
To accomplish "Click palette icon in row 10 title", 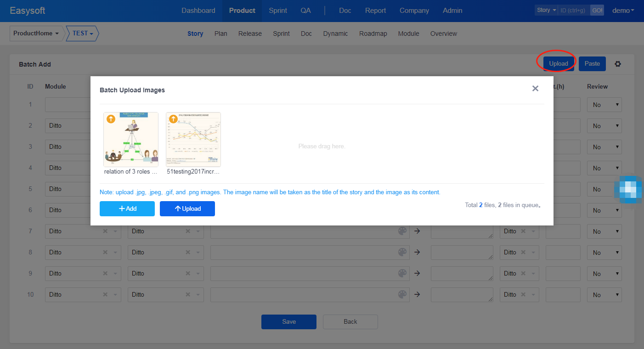I will [x=402, y=294].
